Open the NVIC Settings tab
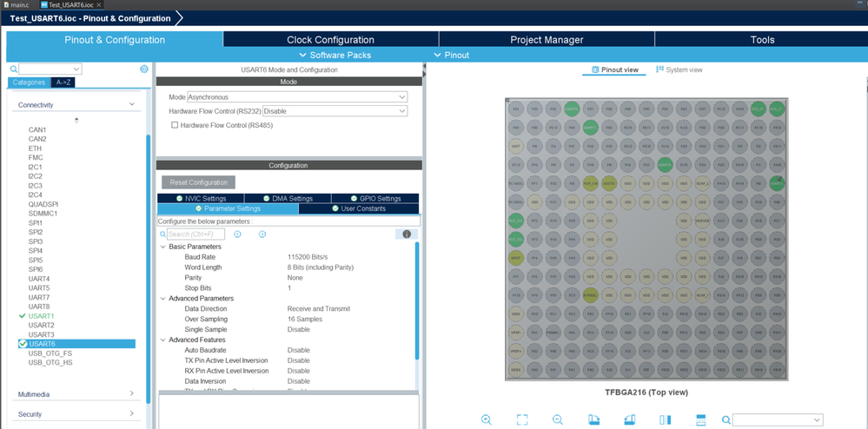Viewport: 868px width, 429px height. pyautogui.click(x=201, y=198)
